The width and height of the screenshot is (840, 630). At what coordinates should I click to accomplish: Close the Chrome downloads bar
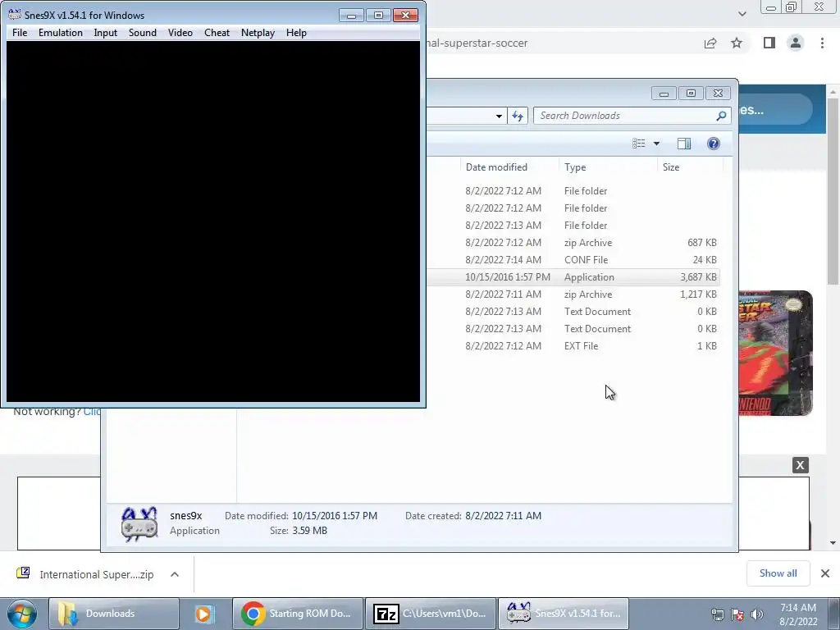tap(825, 573)
